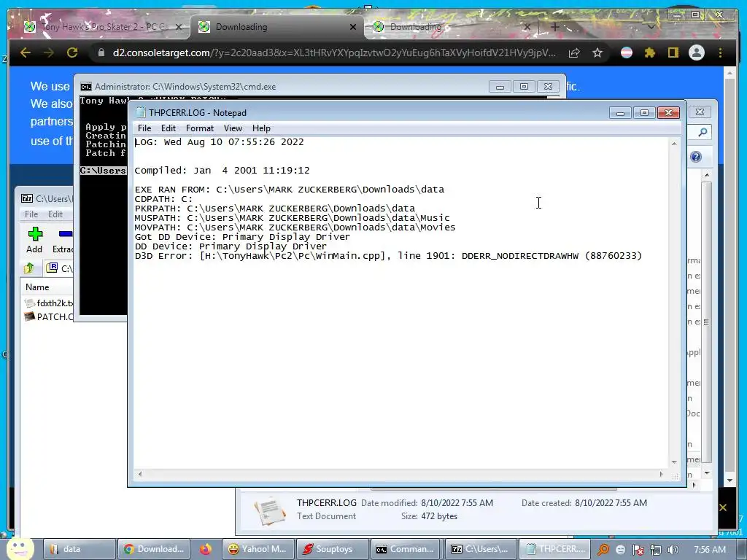Click the share page icon in Chrome
Viewport: 747px width, 560px height.
coord(574,52)
